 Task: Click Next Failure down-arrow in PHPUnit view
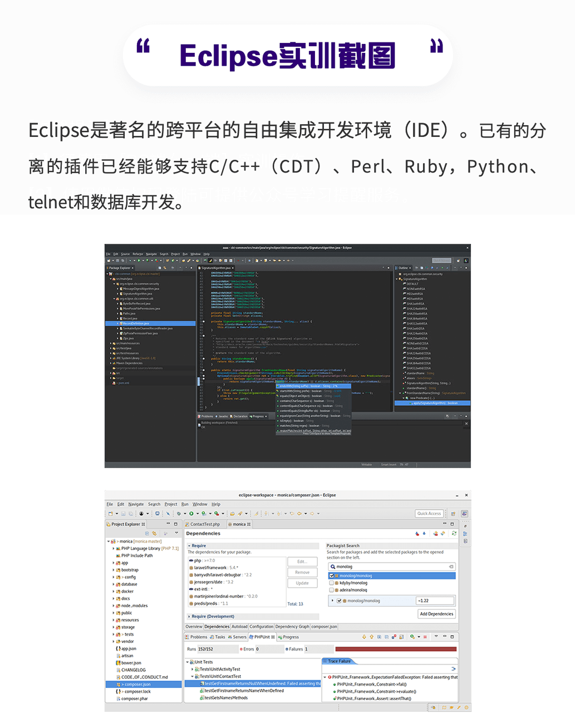[x=364, y=637]
